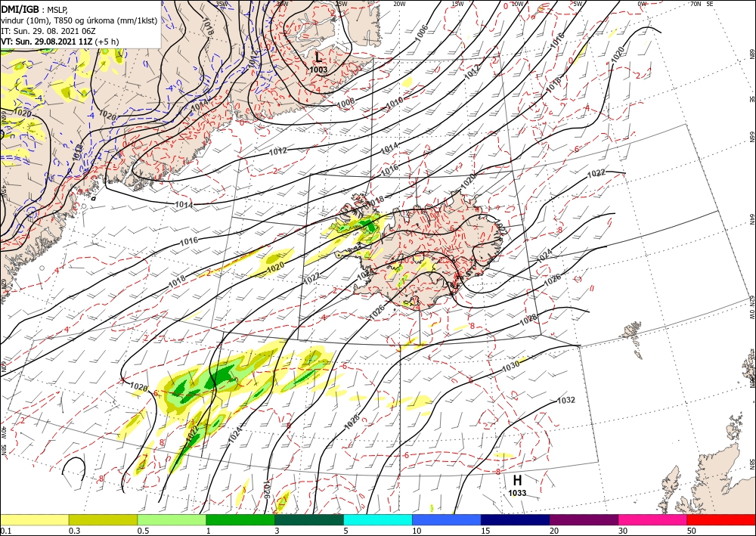
Task: Click the green 1 mm legend swatch
Action: pos(240,520)
